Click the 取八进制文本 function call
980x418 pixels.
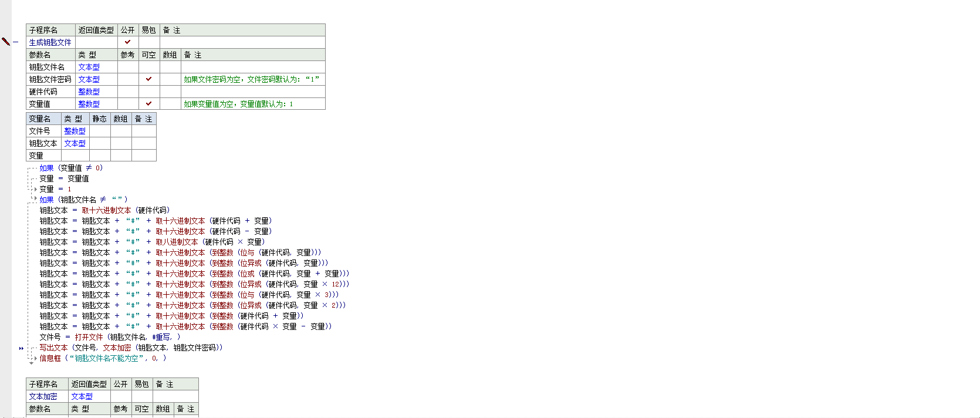(x=177, y=242)
